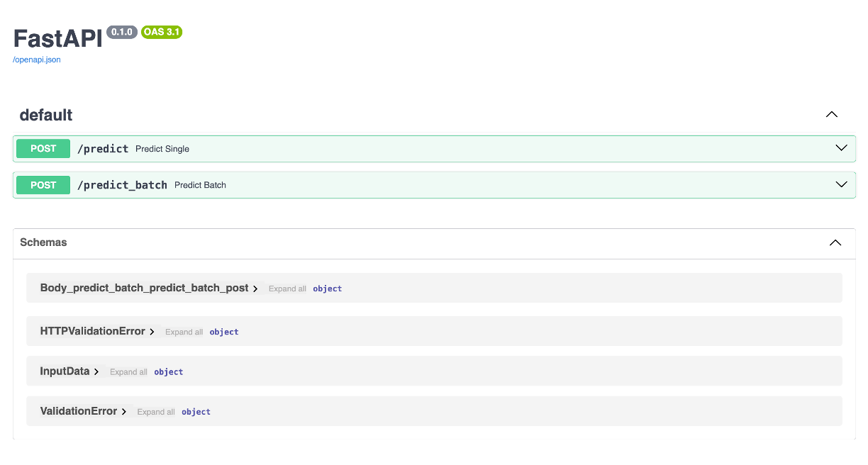The width and height of the screenshot is (868, 465).
Task: Click object type label beside HTTPValidationError
Action: coord(224,332)
